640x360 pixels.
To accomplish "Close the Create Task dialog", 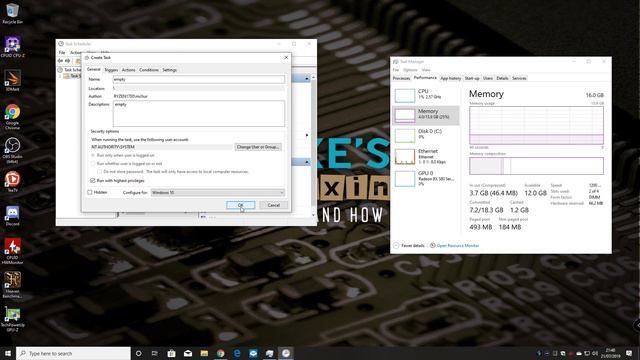I will (286, 58).
